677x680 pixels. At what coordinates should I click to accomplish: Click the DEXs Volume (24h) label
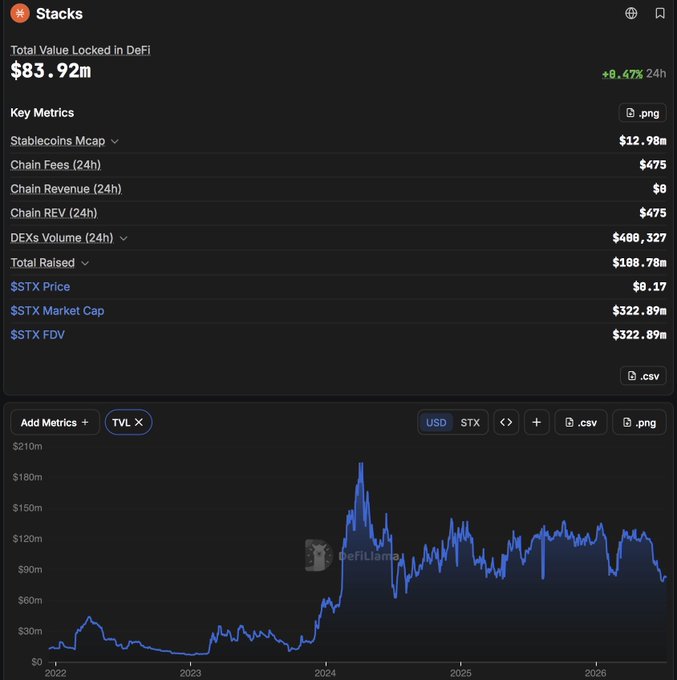62,238
